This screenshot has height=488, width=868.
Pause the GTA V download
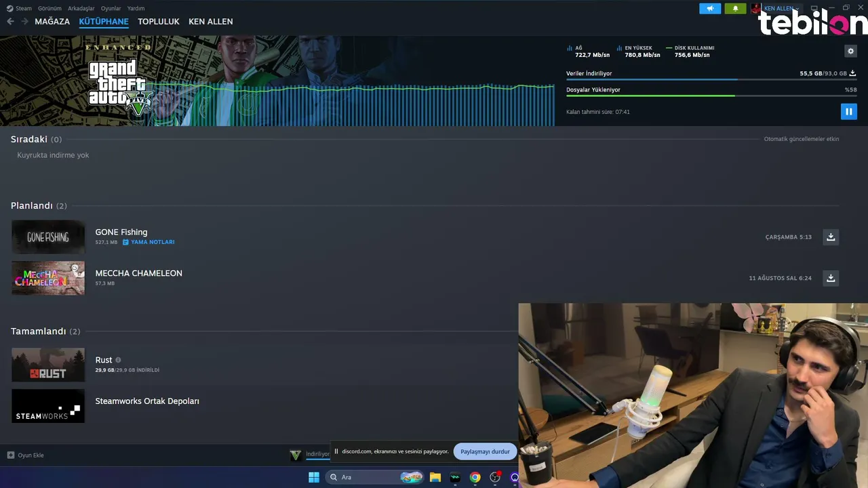click(x=848, y=112)
